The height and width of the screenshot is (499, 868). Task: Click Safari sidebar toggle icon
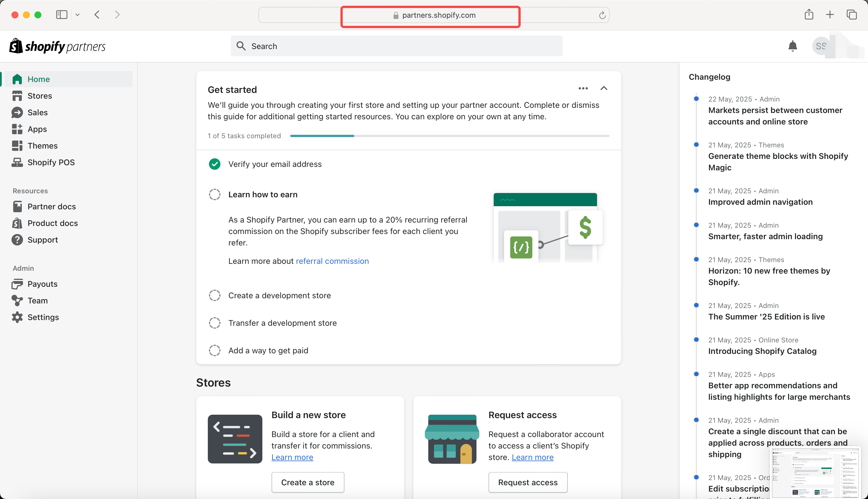click(62, 15)
